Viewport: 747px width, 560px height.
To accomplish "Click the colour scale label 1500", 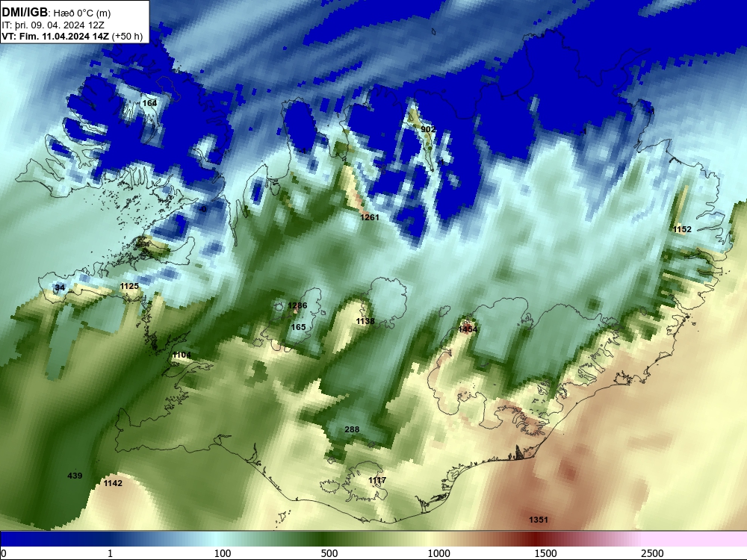I will click(545, 553).
